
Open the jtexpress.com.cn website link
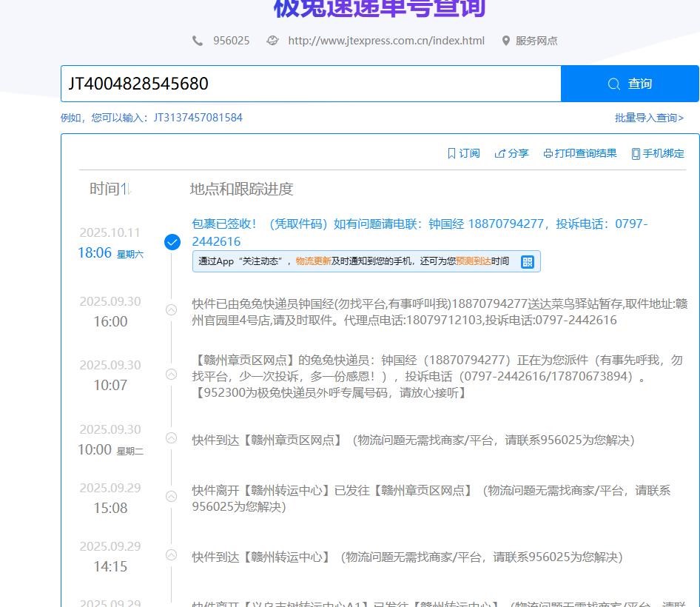(386, 41)
